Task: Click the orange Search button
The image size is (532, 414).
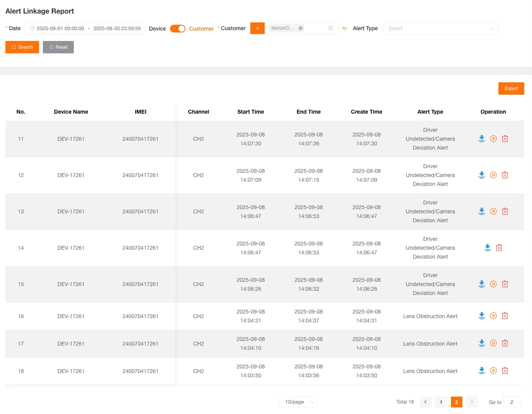Action: tap(22, 47)
